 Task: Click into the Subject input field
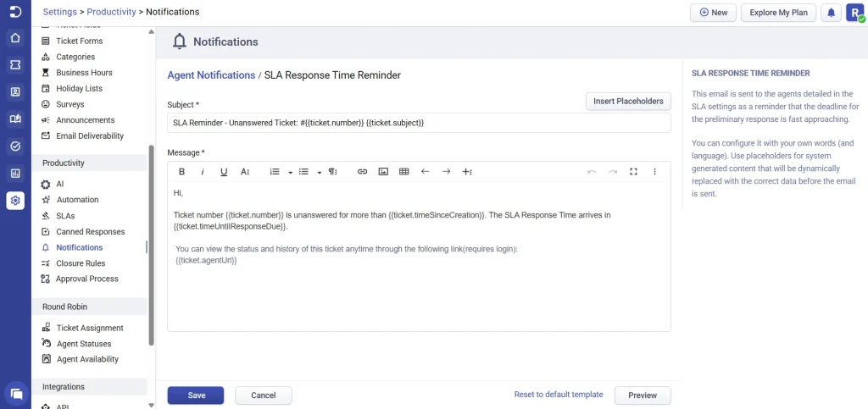click(x=419, y=124)
